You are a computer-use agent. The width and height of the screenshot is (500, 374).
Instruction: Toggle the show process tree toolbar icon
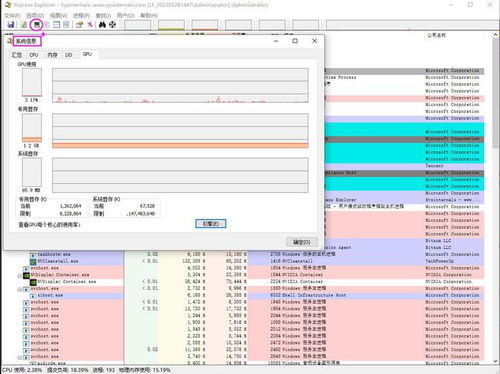click(x=47, y=25)
